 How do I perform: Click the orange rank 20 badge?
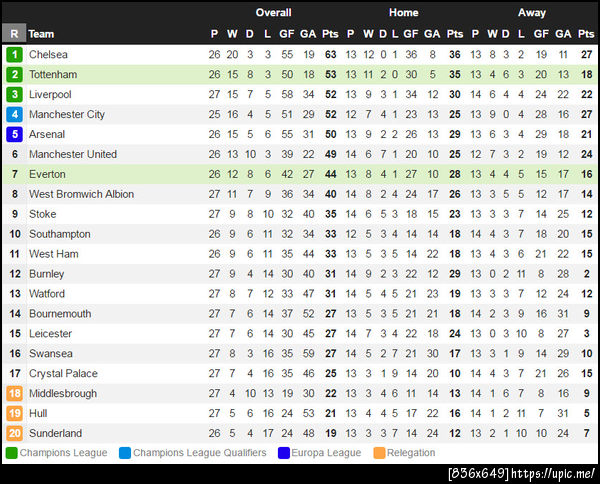14,433
